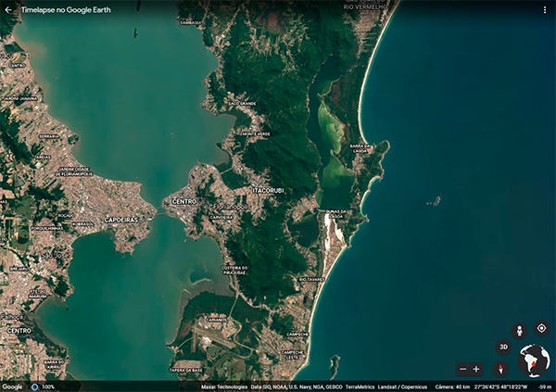556x392 pixels.
Task: Open the three-dot overflow menu
Action: (545, 10)
